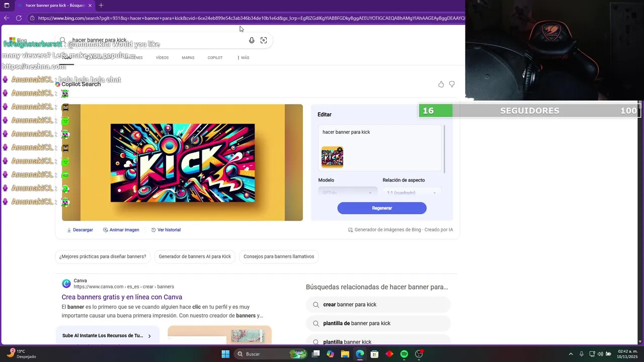Open Ver historial

click(166, 230)
